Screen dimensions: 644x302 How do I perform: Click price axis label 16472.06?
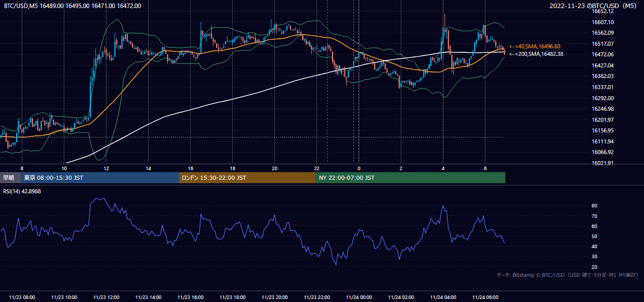pos(602,54)
